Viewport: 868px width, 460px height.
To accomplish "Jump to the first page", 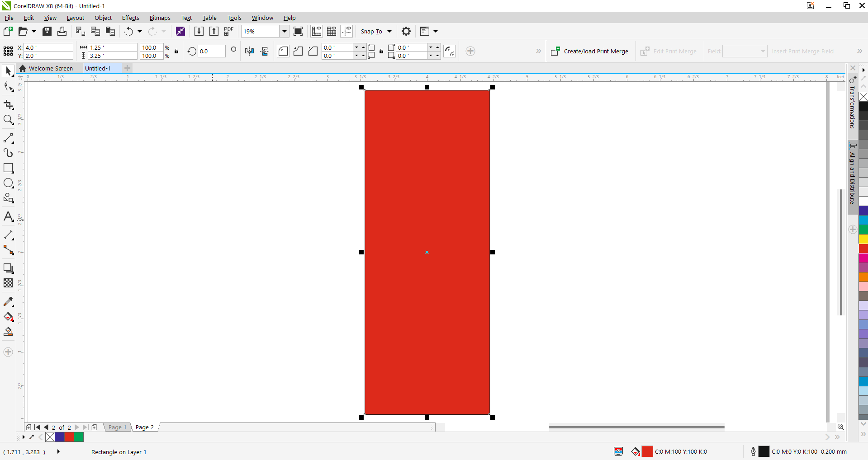I will tap(38, 427).
